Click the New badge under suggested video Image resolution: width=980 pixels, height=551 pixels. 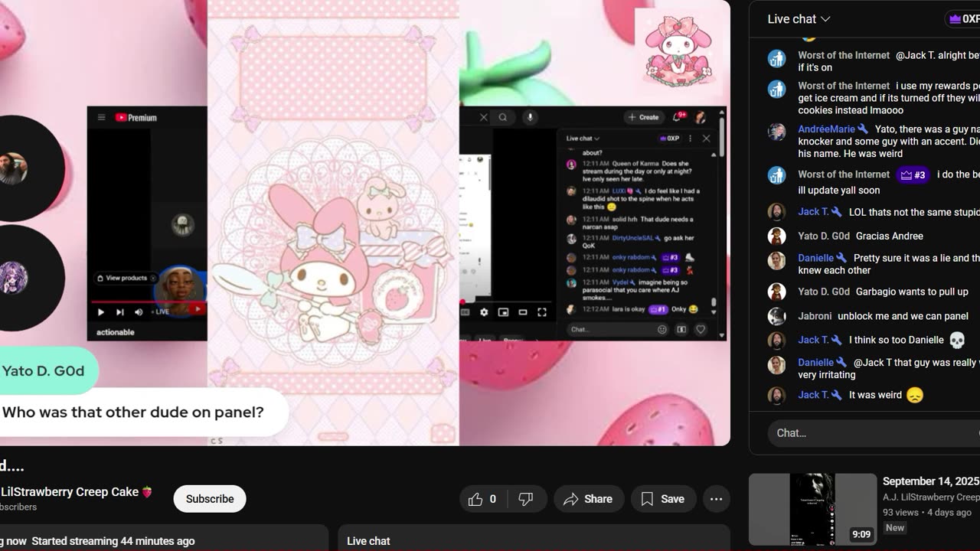(x=895, y=528)
